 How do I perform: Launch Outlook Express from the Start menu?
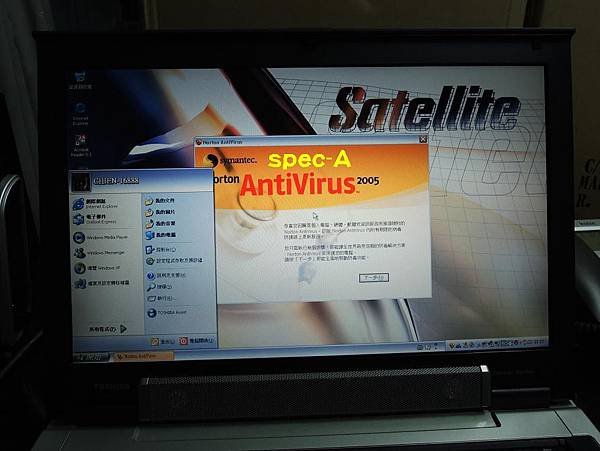tap(95, 219)
